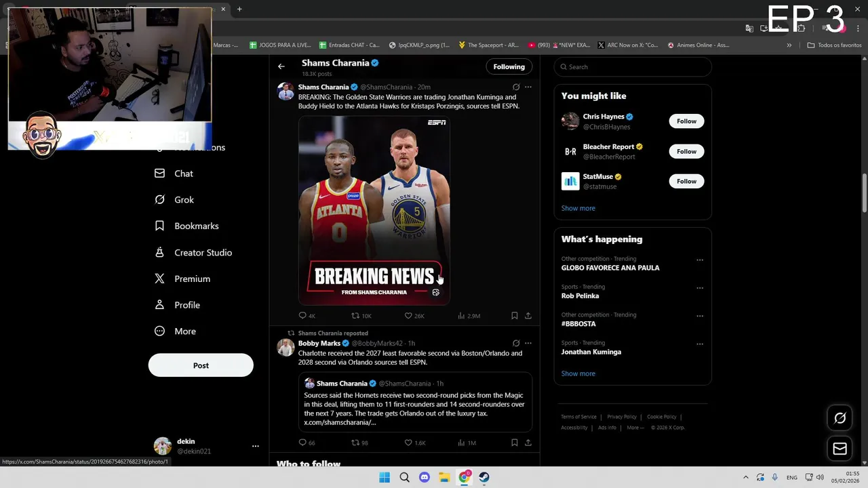Click Show more under What's happening

click(578, 373)
